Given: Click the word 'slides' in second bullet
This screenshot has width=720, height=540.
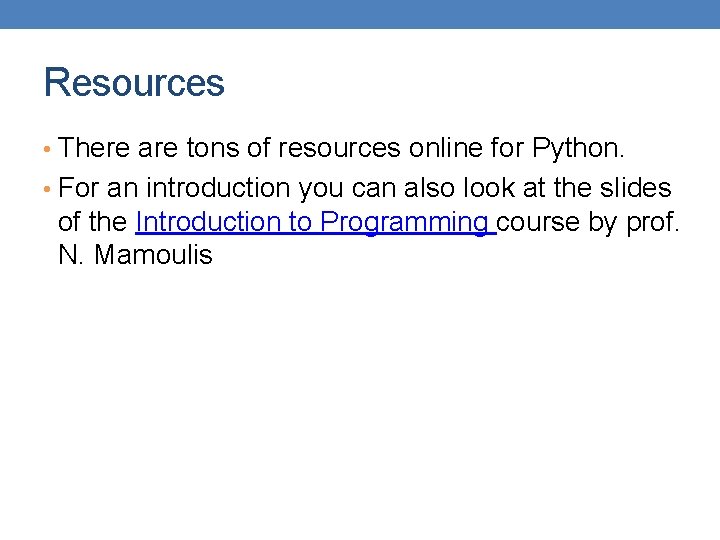Looking at the screenshot, I should point(637,188).
